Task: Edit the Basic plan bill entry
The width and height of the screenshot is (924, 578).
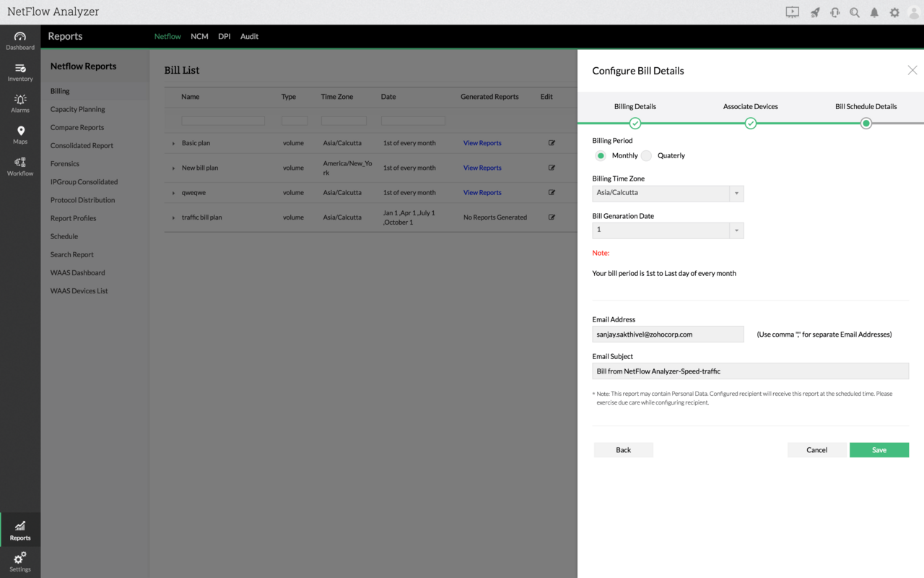Action: [552, 143]
